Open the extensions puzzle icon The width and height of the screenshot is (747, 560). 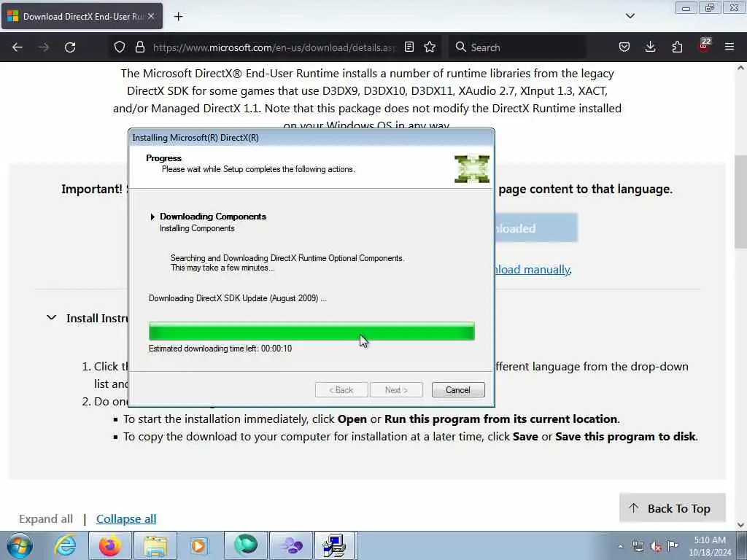click(677, 47)
